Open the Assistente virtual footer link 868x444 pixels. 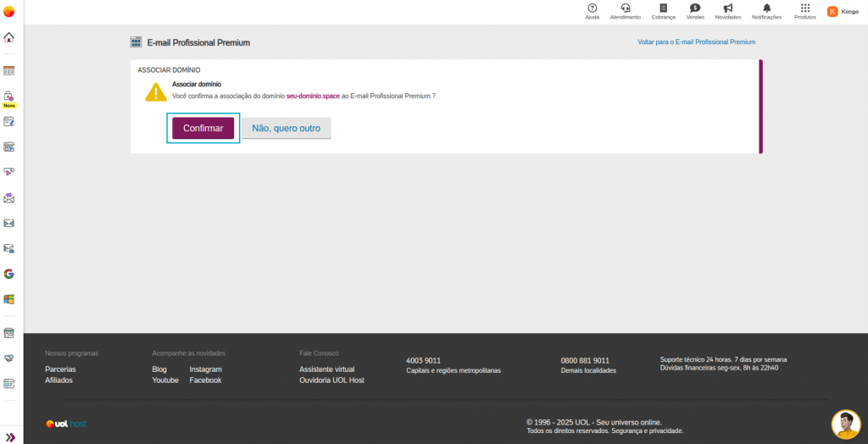pos(327,369)
